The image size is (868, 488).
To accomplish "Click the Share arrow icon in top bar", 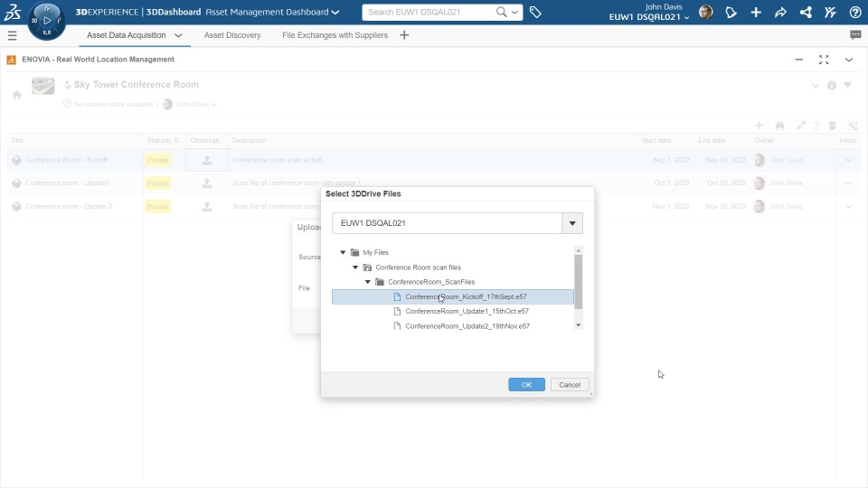I will [x=780, y=12].
